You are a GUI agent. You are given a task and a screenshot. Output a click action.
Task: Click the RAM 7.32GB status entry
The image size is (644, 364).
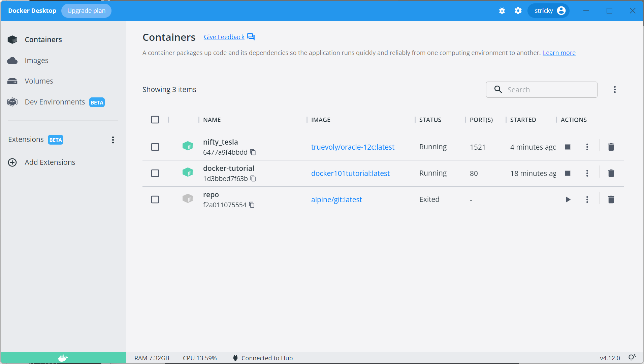point(152,358)
